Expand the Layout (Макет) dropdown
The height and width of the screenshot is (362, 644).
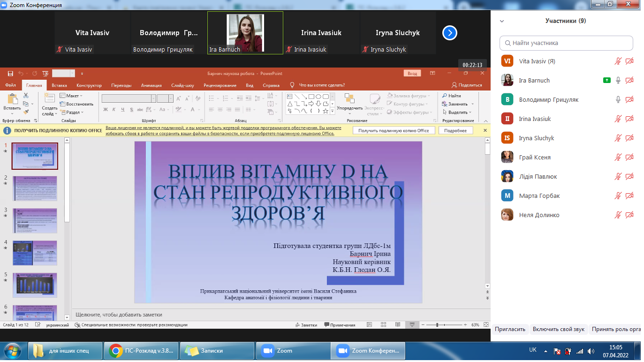pyautogui.click(x=72, y=96)
